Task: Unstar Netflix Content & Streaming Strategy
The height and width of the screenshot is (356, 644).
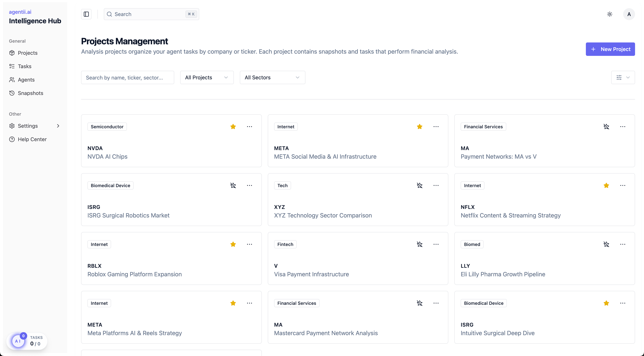Action: click(606, 185)
